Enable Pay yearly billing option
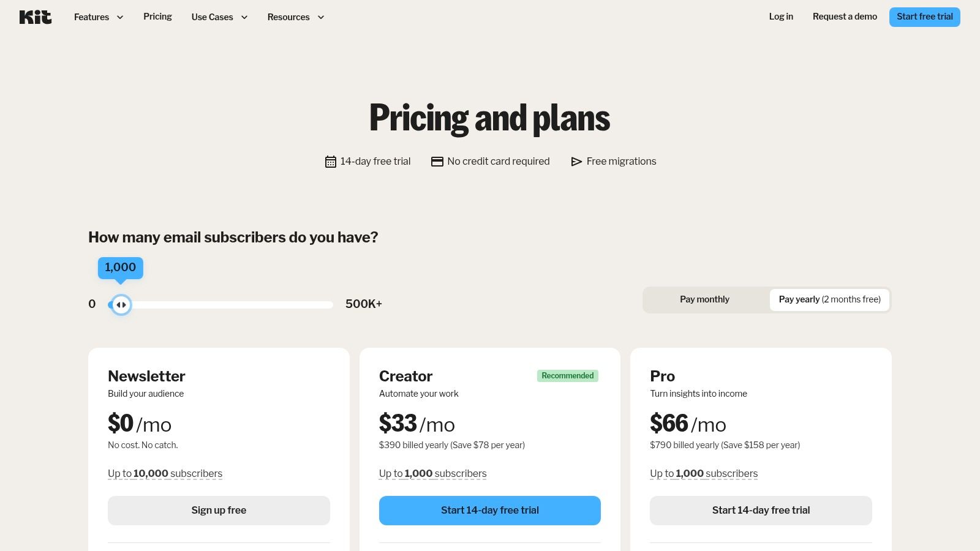Viewport: 980px width, 551px height. pyautogui.click(x=829, y=299)
